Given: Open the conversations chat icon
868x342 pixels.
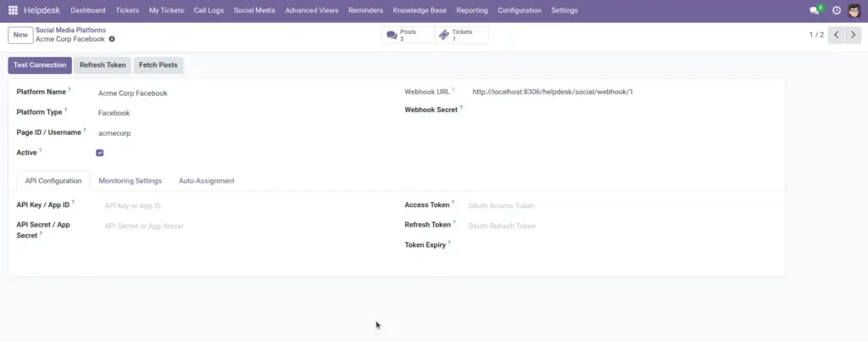Looking at the screenshot, I should [x=815, y=10].
